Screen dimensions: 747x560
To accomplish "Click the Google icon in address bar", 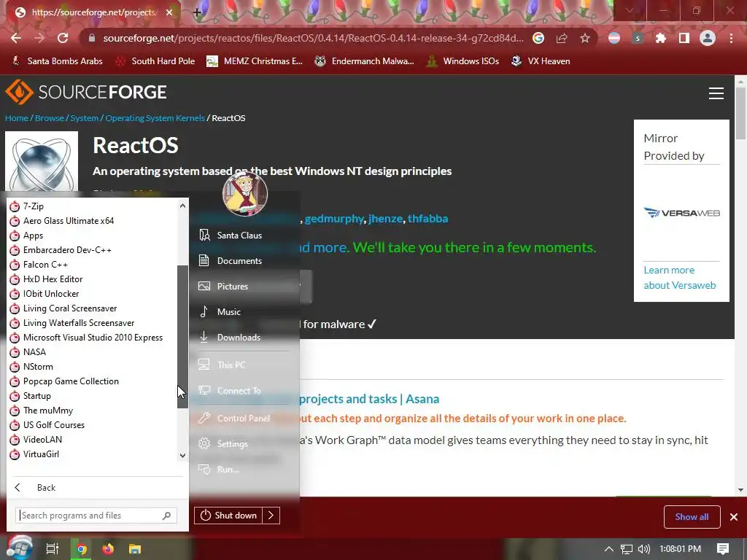I will 538,38.
